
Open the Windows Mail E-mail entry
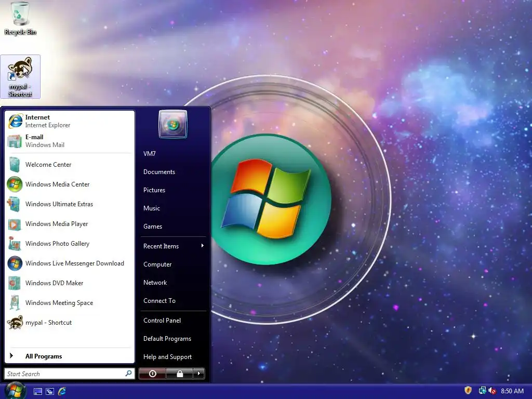[70, 141]
